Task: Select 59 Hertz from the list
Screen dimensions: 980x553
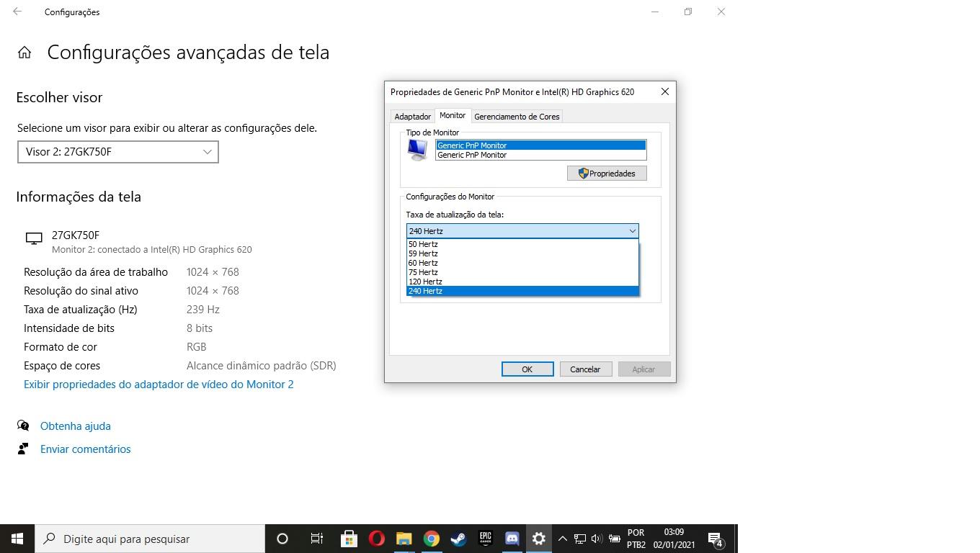Action: point(522,253)
